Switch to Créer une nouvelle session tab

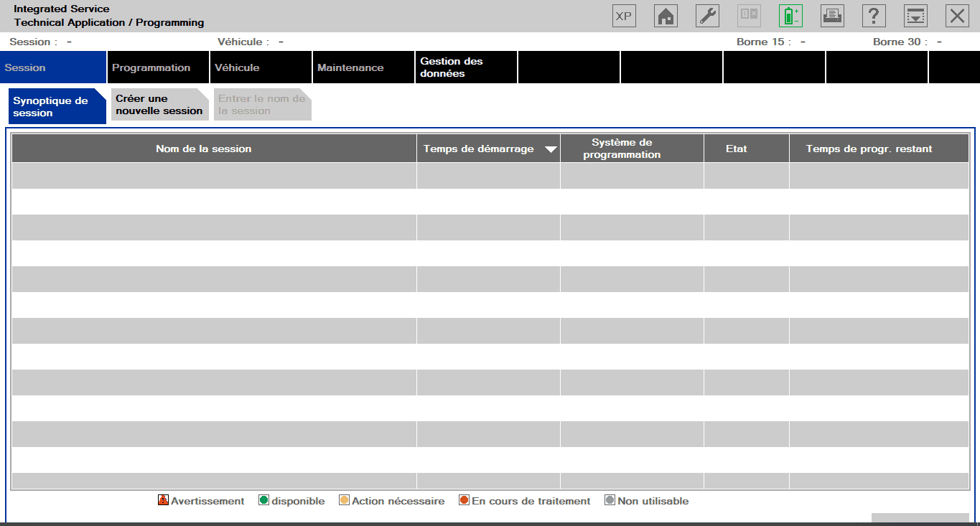click(159, 105)
